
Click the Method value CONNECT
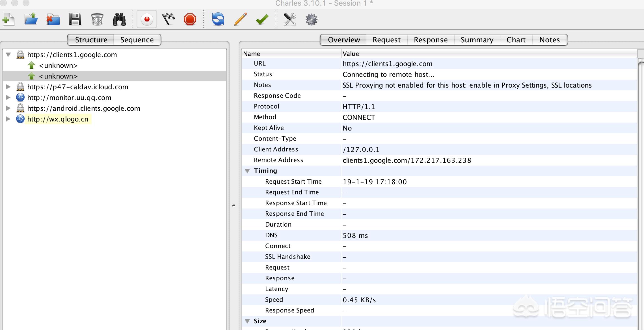[359, 118]
